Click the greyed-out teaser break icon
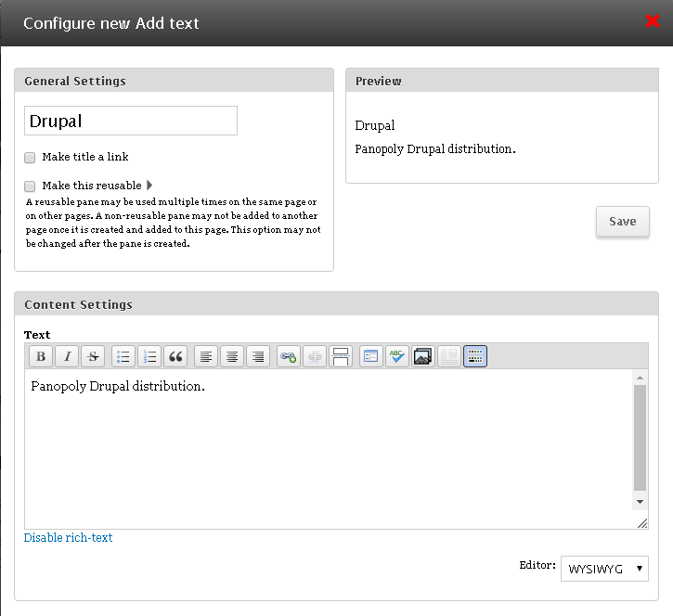 pyautogui.click(x=449, y=356)
